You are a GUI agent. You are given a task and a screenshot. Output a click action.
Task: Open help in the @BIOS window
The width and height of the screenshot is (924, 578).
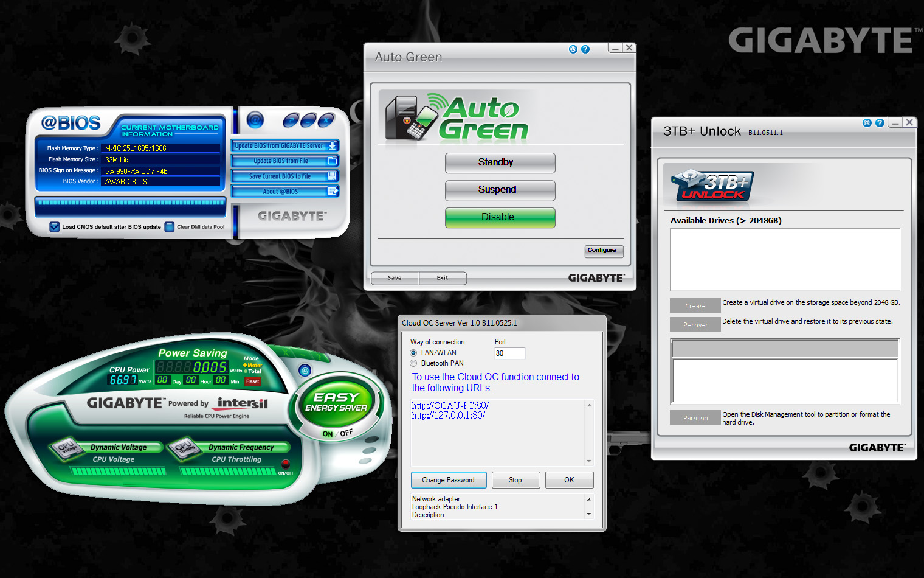coord(292,120)
